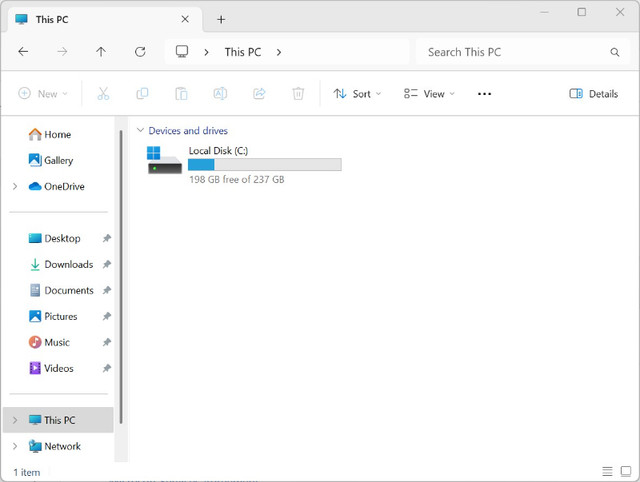Screen dimensions: 640x482
Task: Refresh the This PC view
Action: click(140, 52)
